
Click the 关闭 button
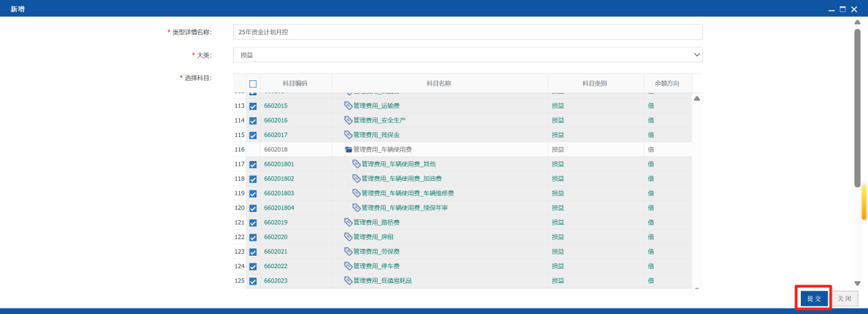844,298
